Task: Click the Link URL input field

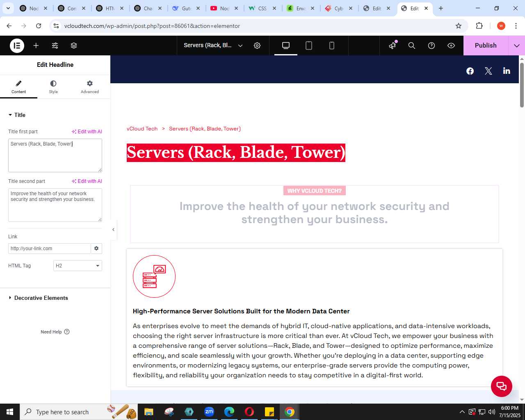Action: pos(49,249)
